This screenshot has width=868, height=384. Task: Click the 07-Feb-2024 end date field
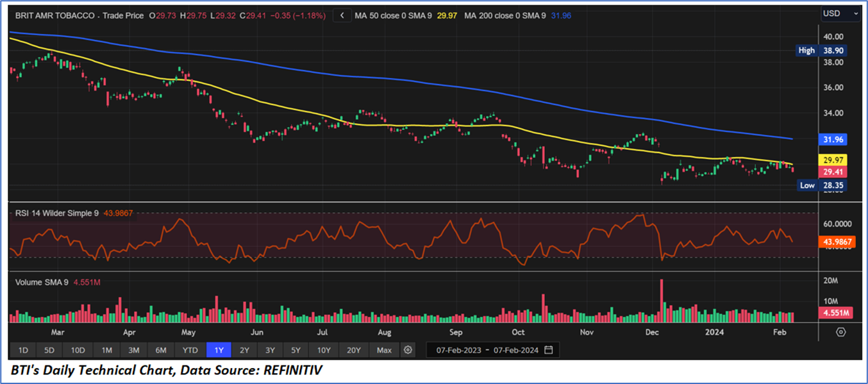click(x=515, y=350)
